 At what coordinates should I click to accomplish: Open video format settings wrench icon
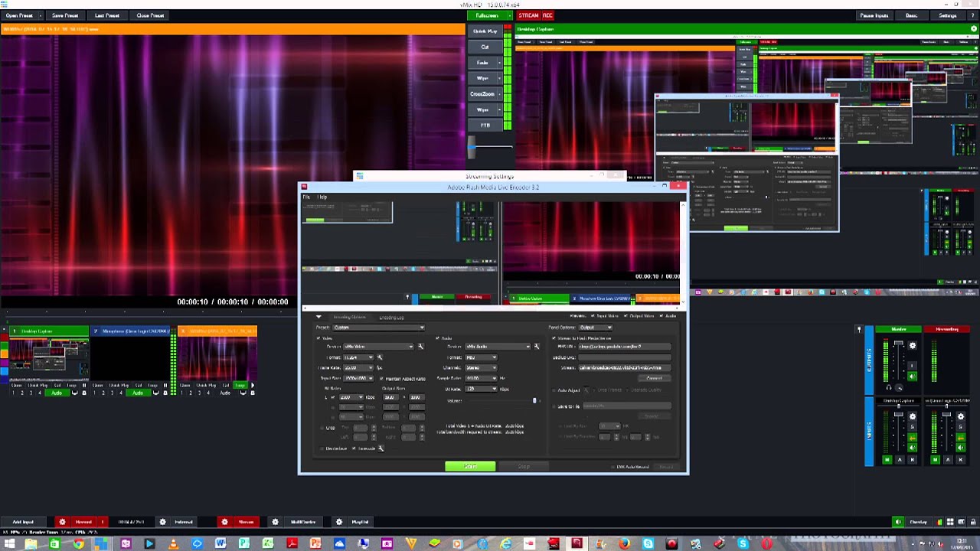coord(380,357)
